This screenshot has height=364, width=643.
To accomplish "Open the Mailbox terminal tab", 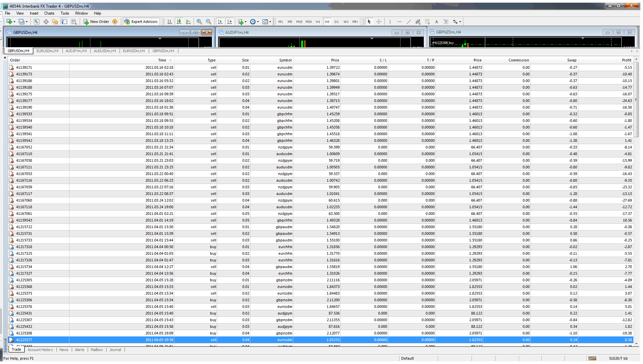I will (x=97, y=350).
